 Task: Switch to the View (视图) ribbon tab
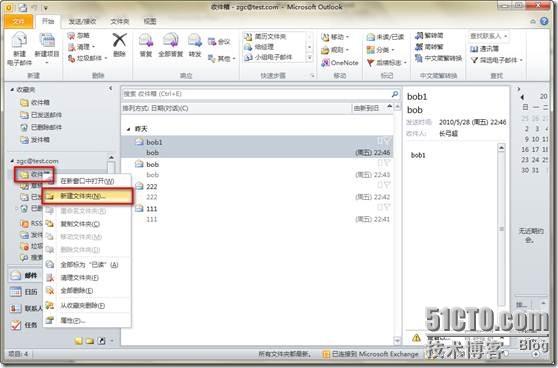tap(150, 21)
